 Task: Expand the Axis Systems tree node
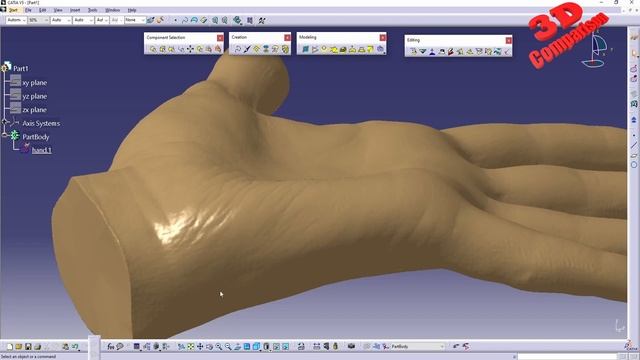pyautogui.click(x=4, y=122)
